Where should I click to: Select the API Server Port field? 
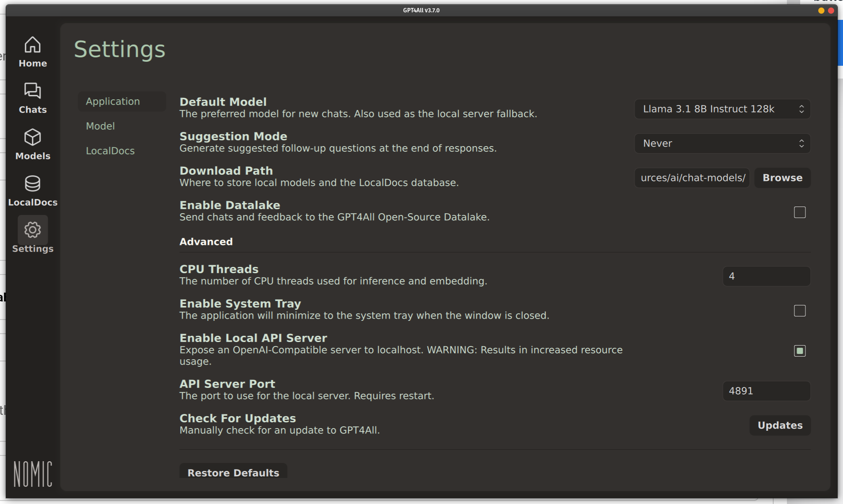(766, 391)
